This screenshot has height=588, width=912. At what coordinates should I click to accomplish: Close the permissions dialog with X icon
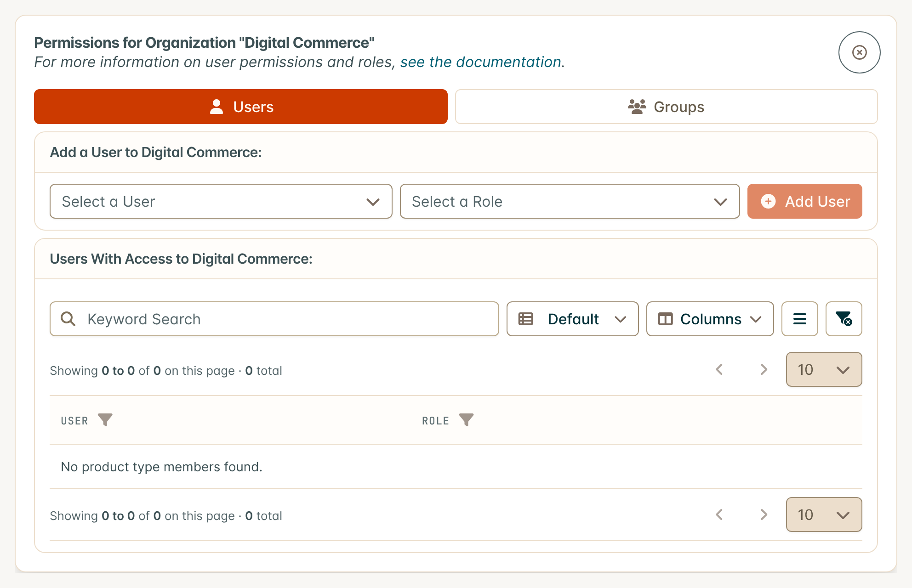859,52
